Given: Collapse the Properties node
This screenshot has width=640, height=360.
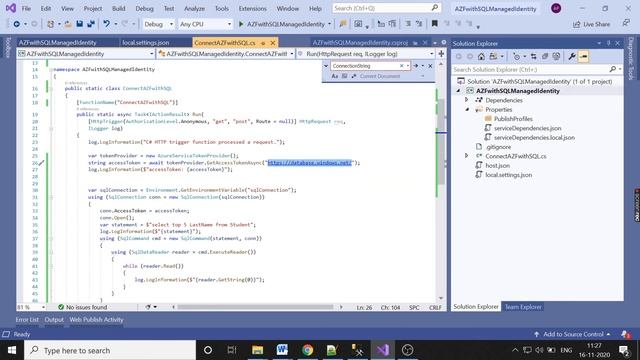Looking at the screenshot, I should 467,109.
